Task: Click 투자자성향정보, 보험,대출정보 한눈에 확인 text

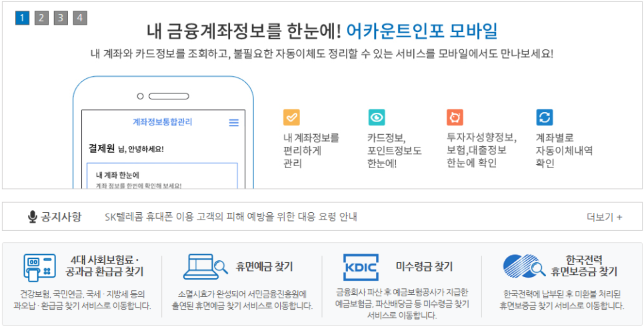Action: (x=482, y=151)
